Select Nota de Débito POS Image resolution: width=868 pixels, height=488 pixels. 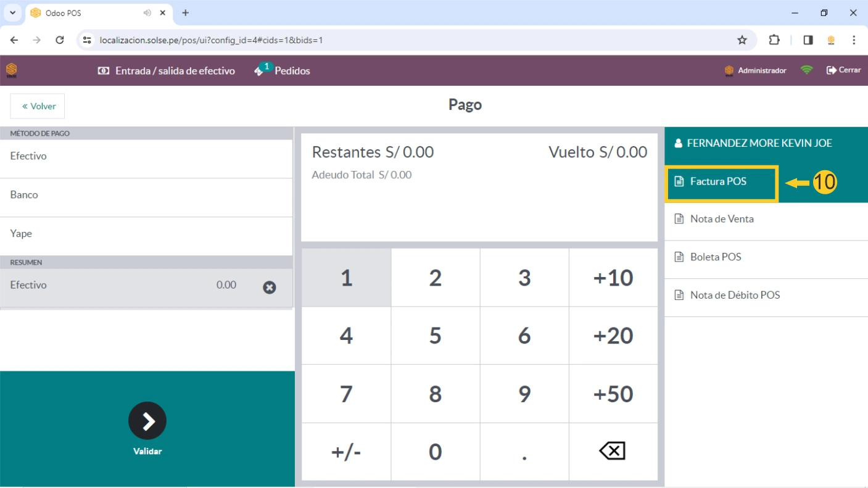coord(735,296)
